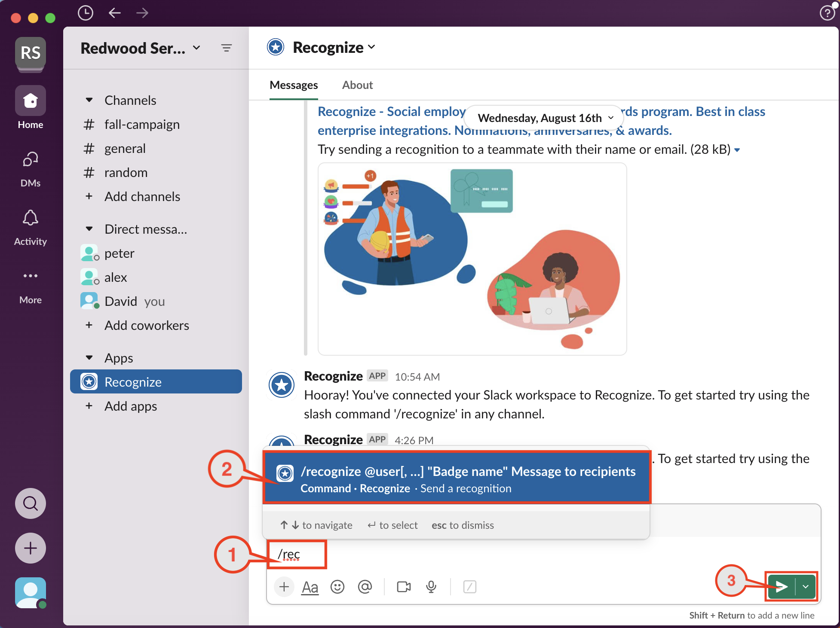Screen dimensions: 840x628
Task: Open the user profile avatar at the bottom
Action: tap(31, 593)
